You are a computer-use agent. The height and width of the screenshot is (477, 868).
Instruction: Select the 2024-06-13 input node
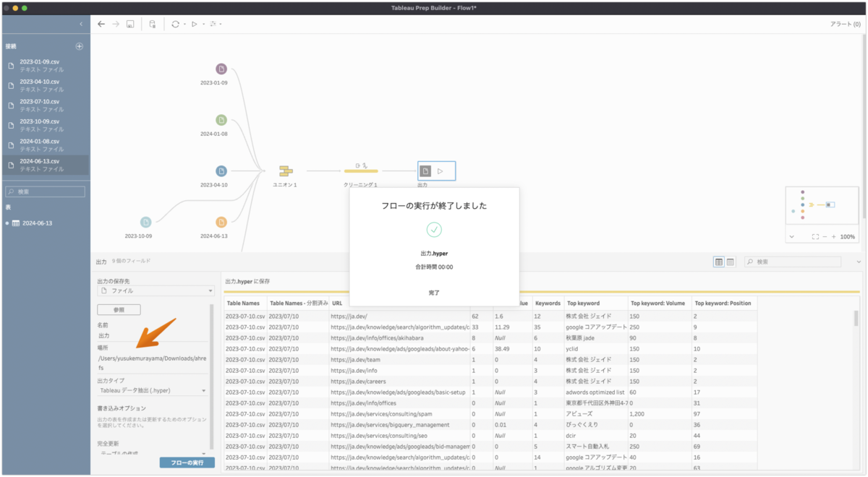point(221,222)
